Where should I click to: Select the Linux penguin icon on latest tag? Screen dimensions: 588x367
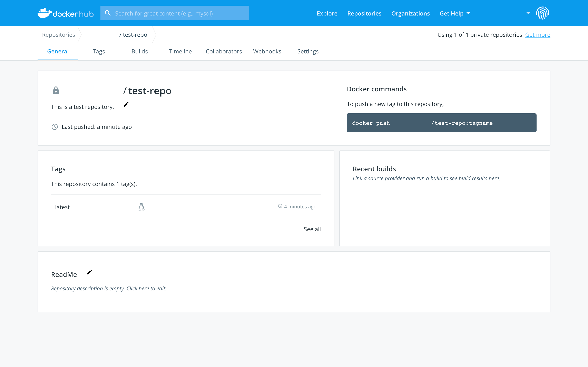141,207
